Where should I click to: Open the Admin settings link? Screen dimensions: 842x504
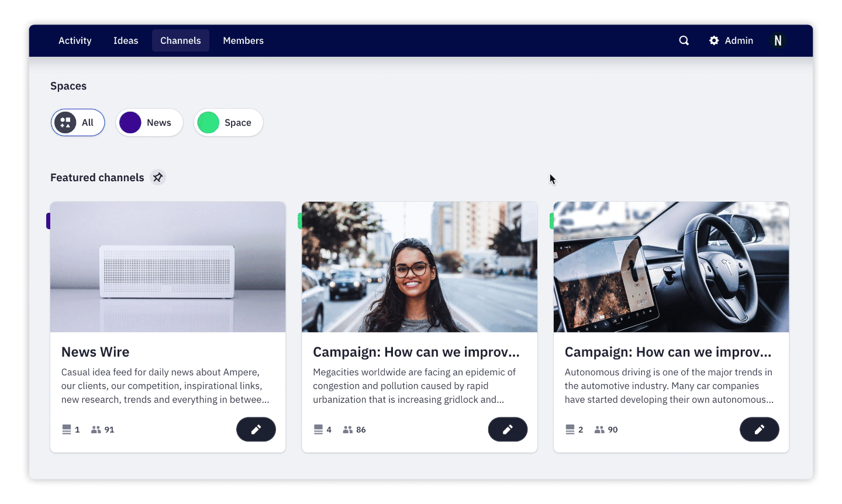click(x=731, y=40)
